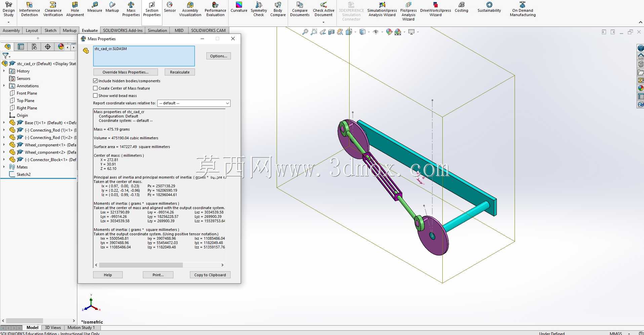
Task: Toggle Section View in the view toolbar
Action: tap(331, 32)
